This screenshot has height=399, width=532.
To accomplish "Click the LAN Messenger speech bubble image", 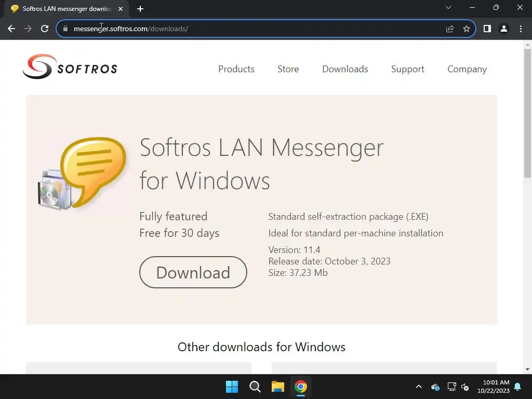I will (x=83, y=173).
